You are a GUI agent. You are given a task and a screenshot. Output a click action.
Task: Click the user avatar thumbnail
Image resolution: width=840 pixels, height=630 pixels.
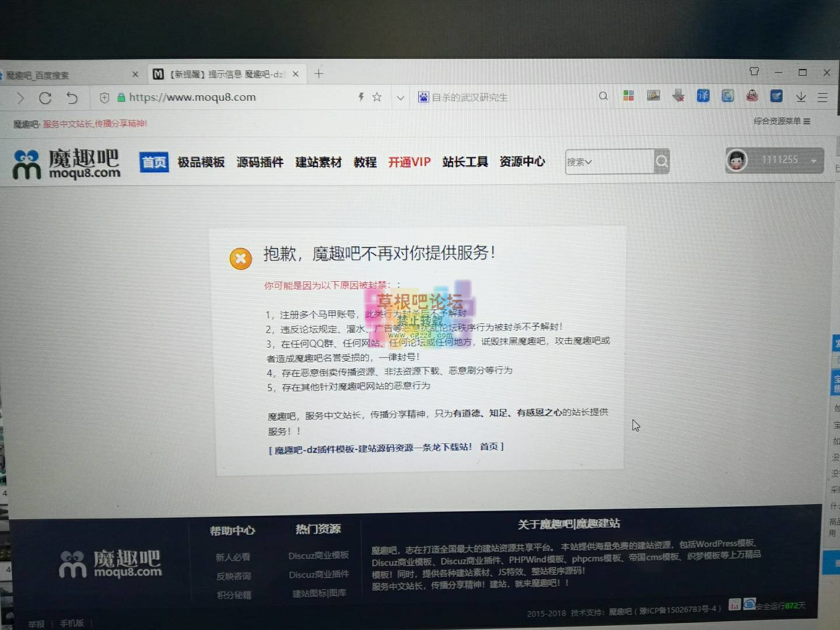click(x=737, y=160)
